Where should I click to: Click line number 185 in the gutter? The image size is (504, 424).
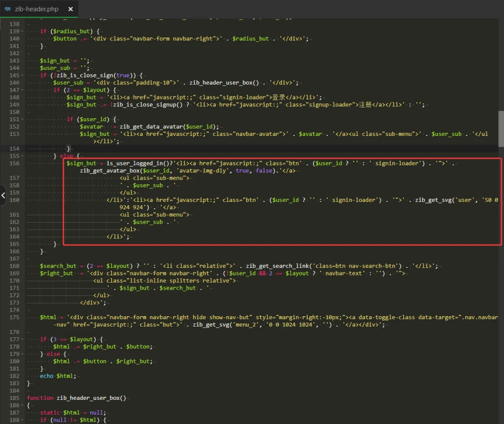(x=14, y=397)
